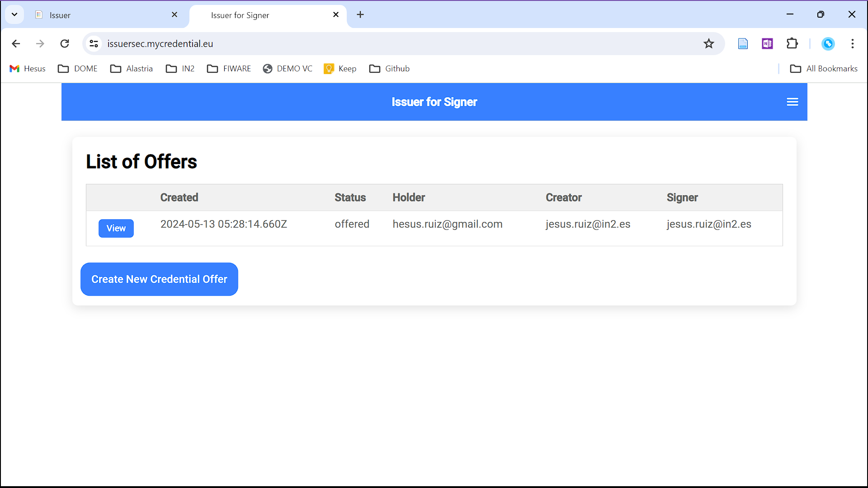Click Create New Credential Offer button
868x488 pixels.
coord(159,279)
